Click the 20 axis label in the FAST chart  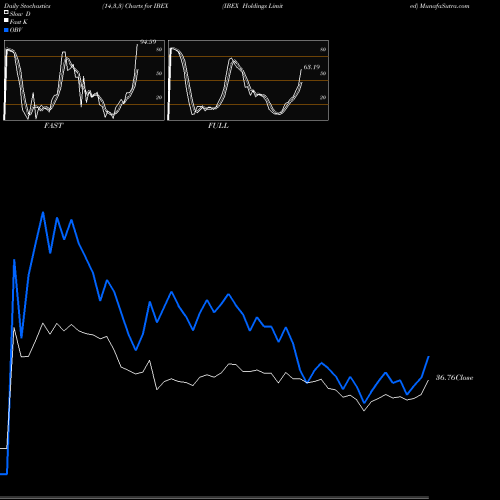159,97
